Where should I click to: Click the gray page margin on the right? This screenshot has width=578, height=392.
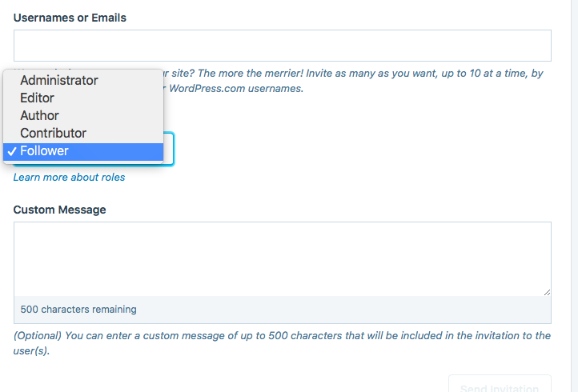[x=574, y=196]
